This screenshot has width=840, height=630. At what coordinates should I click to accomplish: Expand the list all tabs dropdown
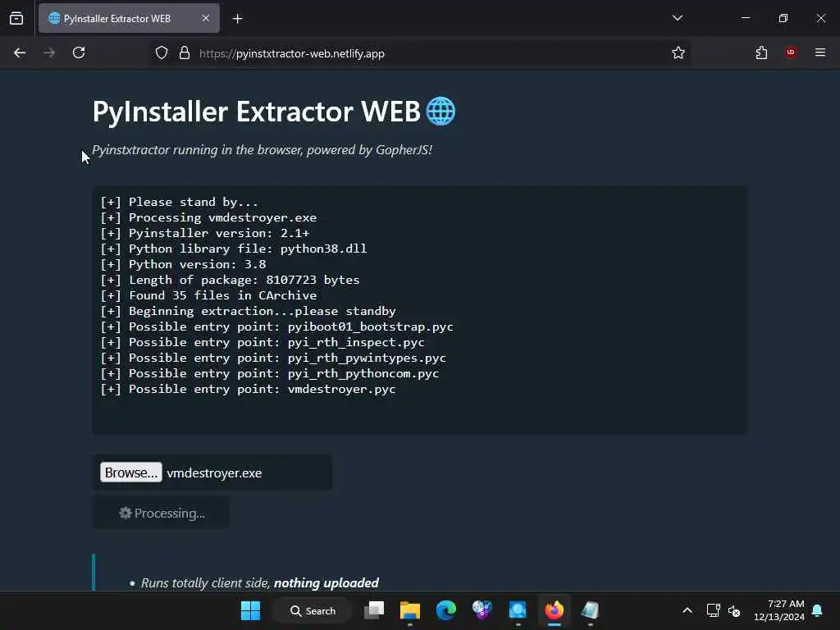677,18
